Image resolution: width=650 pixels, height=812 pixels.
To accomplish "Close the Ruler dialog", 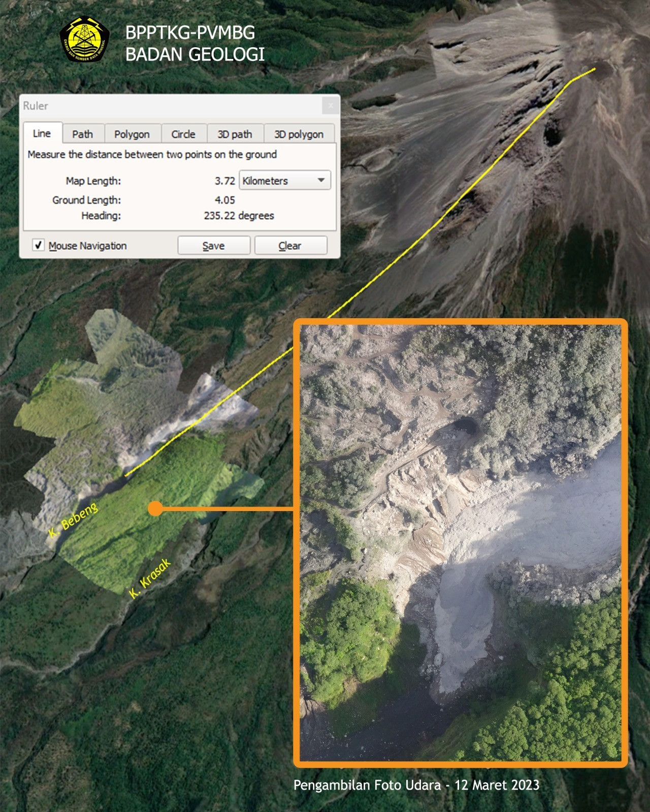I will 331,106.
